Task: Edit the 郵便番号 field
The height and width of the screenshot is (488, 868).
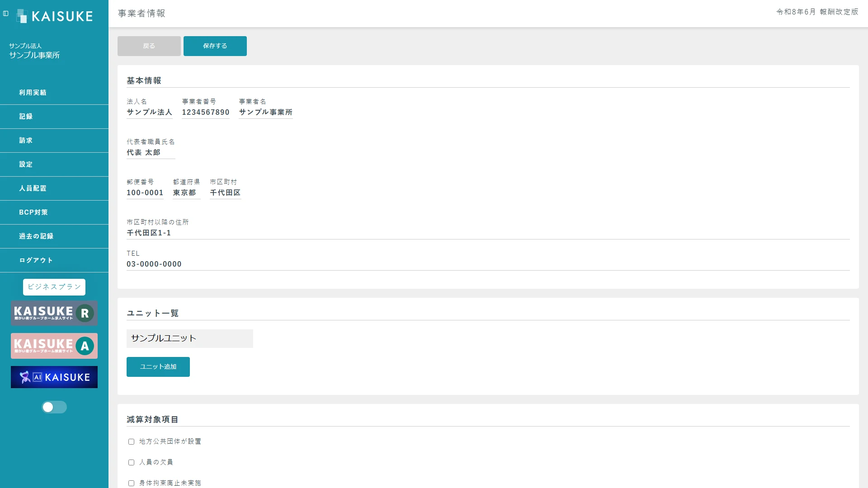Action: pos(145,193)
